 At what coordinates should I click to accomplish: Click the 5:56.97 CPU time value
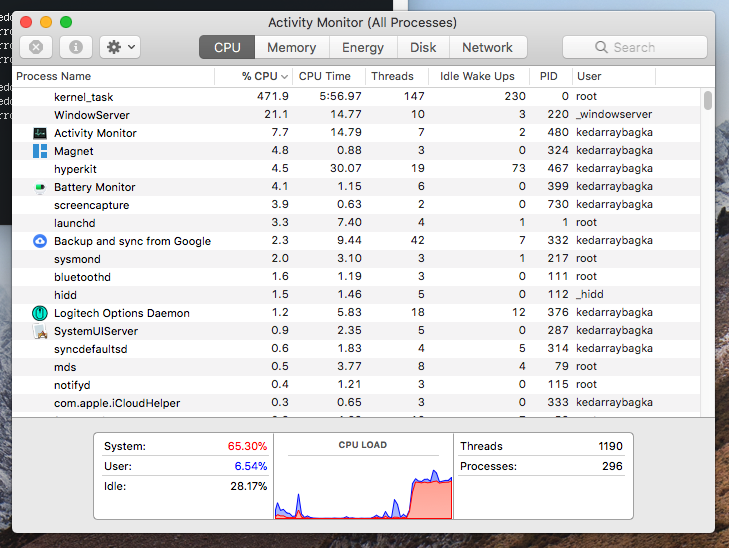[x=340, y=96]
